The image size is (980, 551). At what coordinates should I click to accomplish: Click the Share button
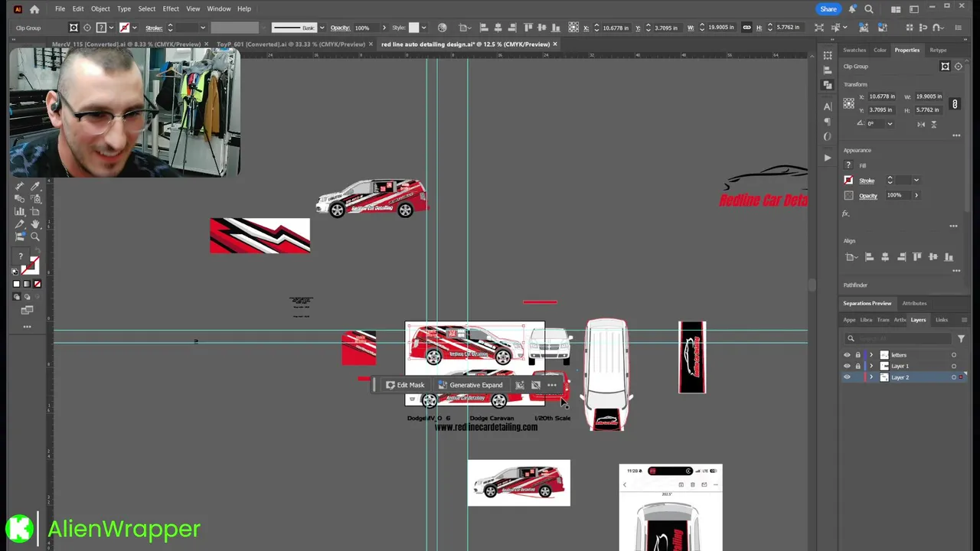(828, 9)
